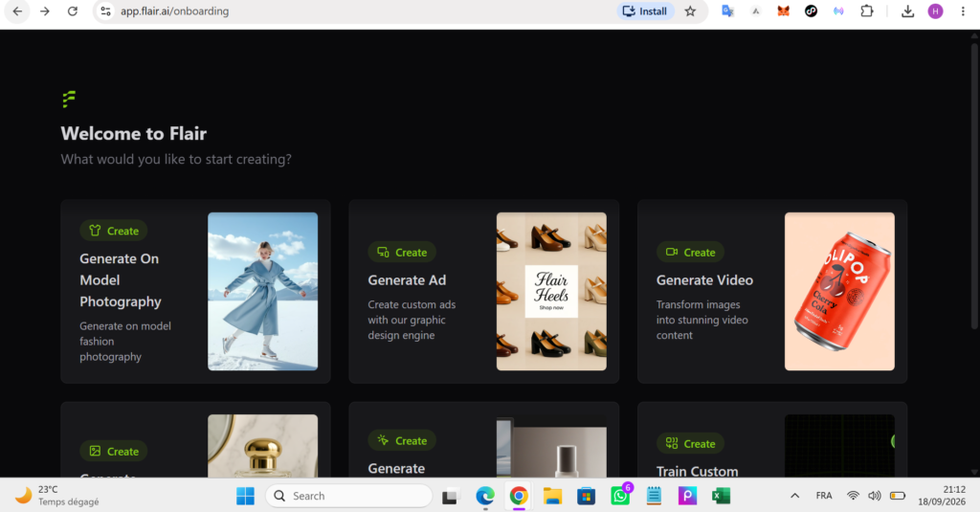Click 'What would you like to start creating?' text
Screen dimensions: 980x512
pyautogui.click(x=176, y=160)
